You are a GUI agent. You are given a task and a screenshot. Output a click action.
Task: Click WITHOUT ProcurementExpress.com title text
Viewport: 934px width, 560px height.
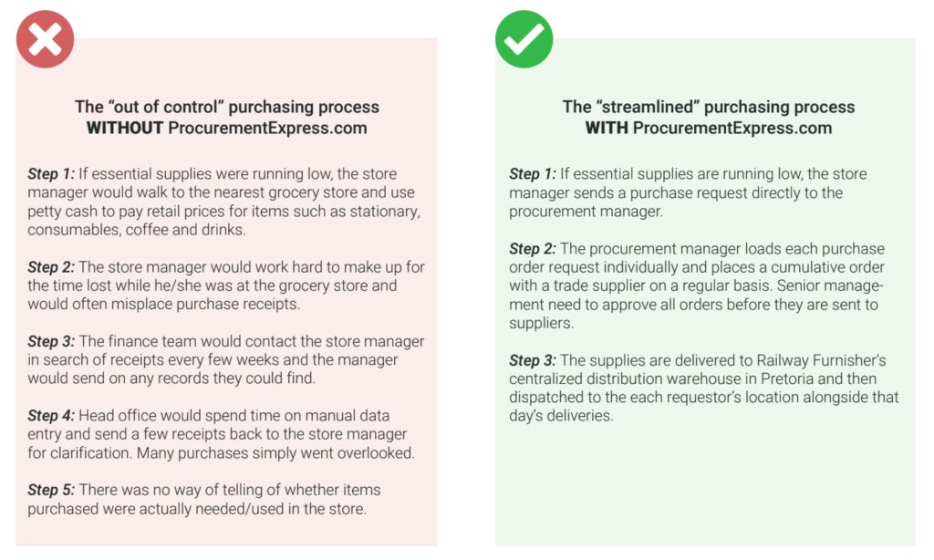tap(227, 128)
